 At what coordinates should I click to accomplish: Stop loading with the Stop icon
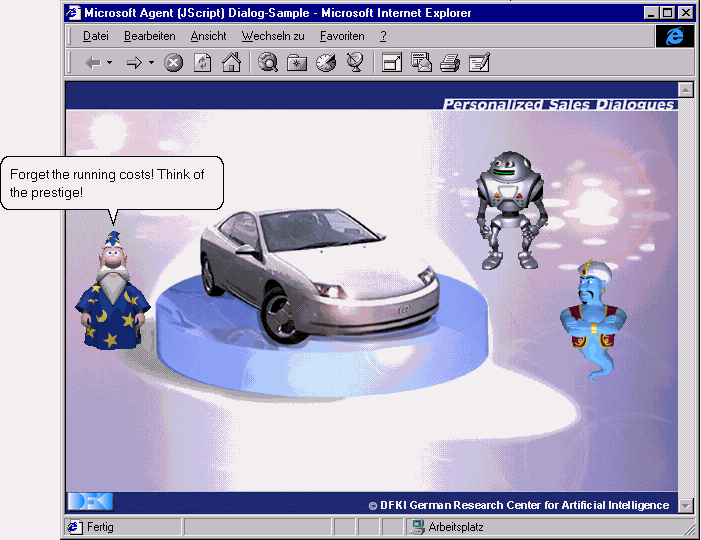point(173,63)
